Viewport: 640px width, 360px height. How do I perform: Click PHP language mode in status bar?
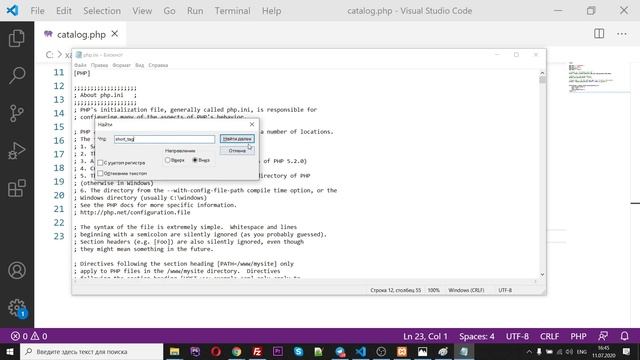pyautogui.click(x=578, y=336)
